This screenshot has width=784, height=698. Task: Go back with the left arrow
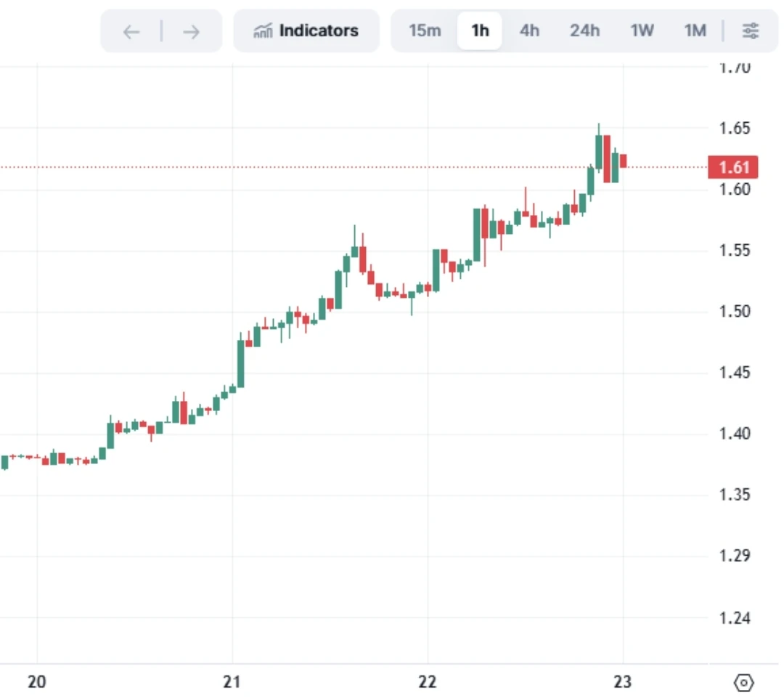tap(131, 32)
